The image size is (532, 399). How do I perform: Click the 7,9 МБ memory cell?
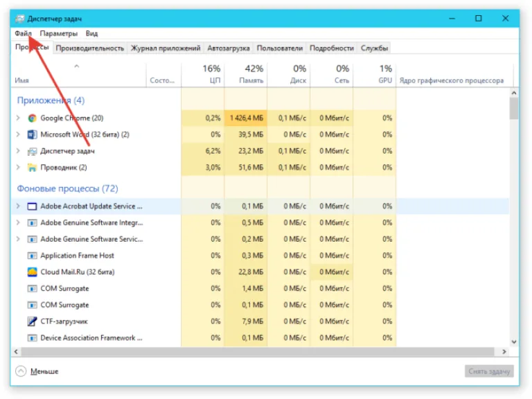(x=246, y=321)
